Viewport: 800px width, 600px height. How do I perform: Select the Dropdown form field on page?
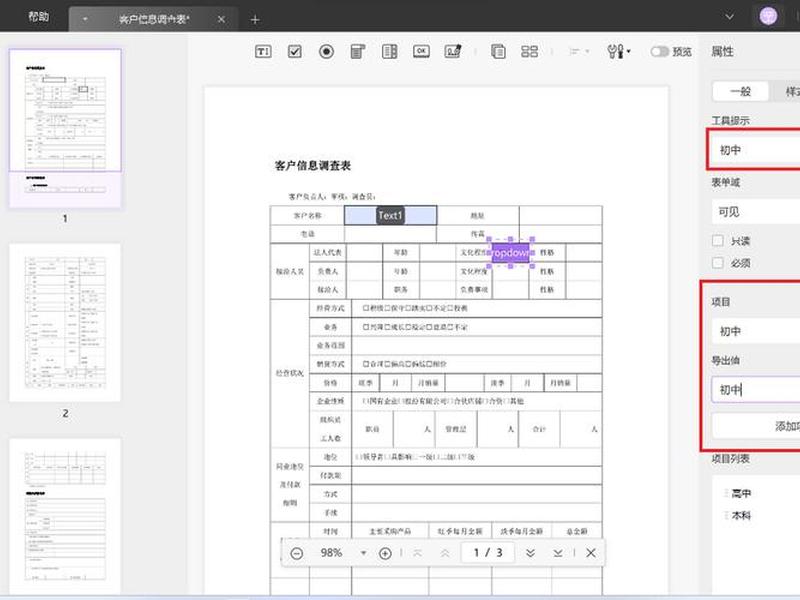(x=510, y=253)
